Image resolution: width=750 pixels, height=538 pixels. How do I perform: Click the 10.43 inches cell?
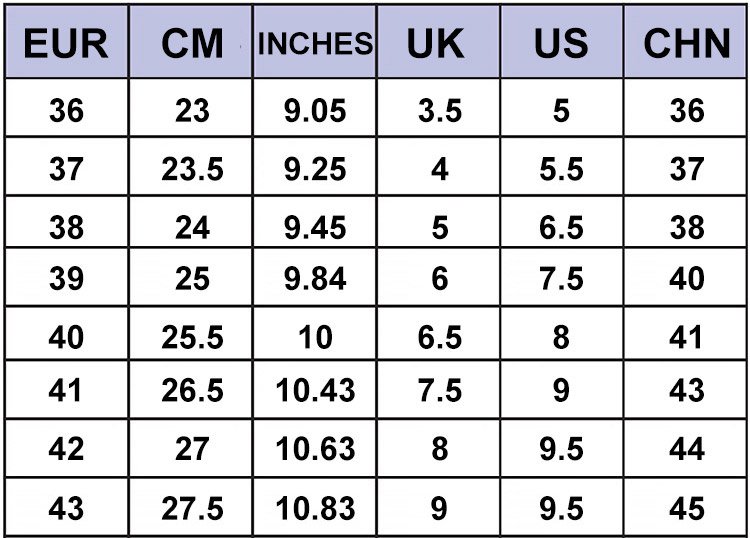click(x=315, y=391)
